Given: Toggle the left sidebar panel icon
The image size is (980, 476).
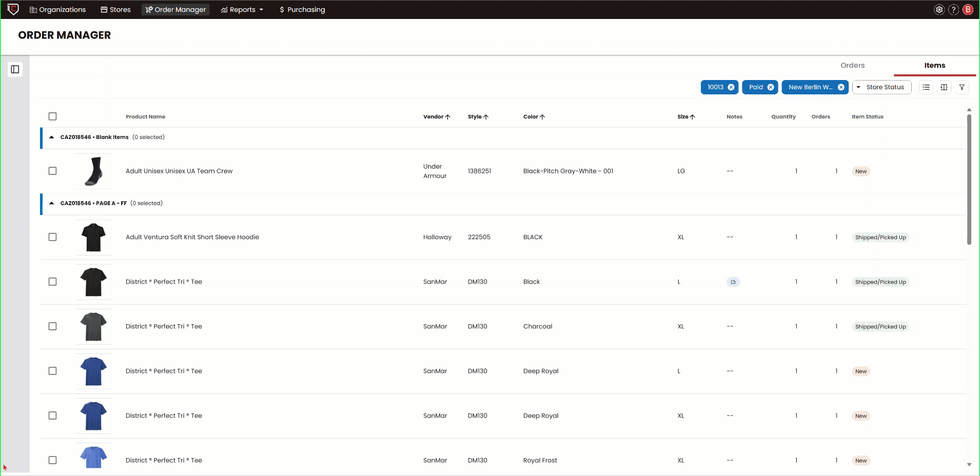Looking at the screenshot, I should click(x=15, y=69).
